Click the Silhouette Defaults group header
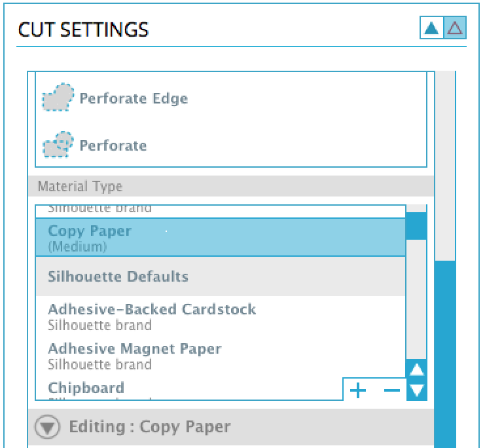The width and height of the screenshot is (485, 448). click(x=221, y=276)
